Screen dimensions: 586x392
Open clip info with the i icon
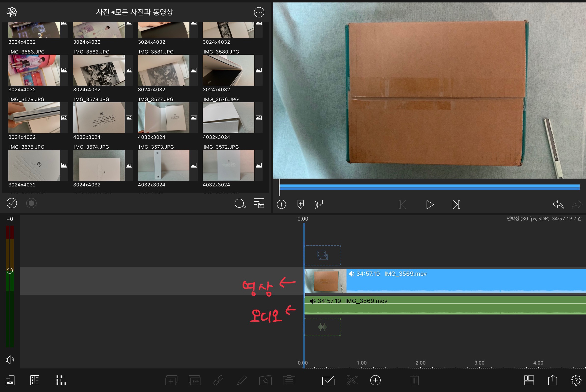(281, 205)
